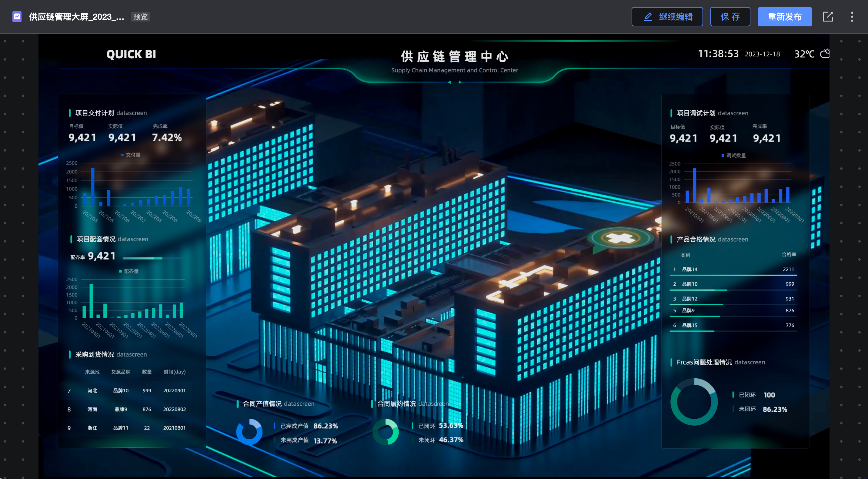Click the 合同产值情况 blue donut chart
Screen dimensions: 868x479
pyautogui.click(x=249, y=431)
